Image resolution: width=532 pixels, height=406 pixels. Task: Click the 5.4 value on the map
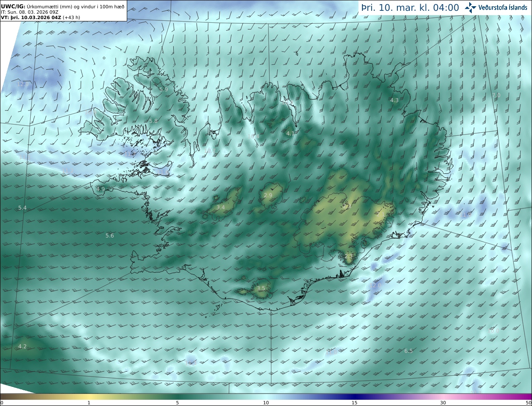(22, 208)
